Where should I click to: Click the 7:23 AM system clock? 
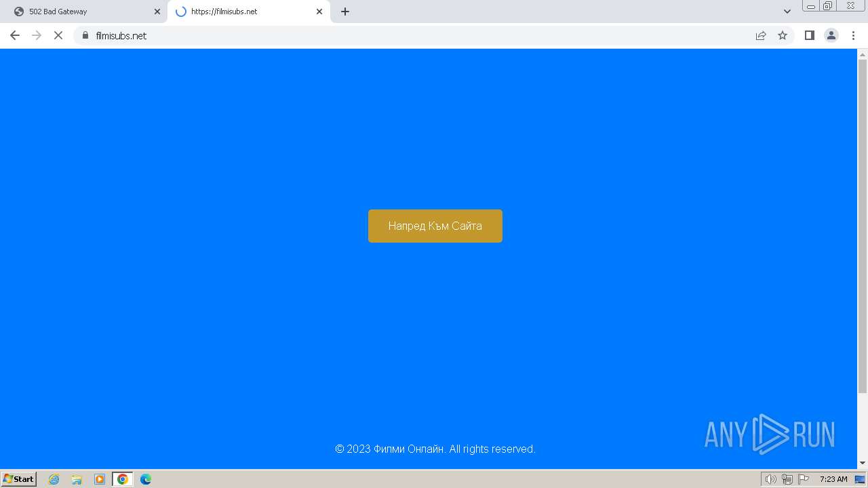click(x=833, y=479)
